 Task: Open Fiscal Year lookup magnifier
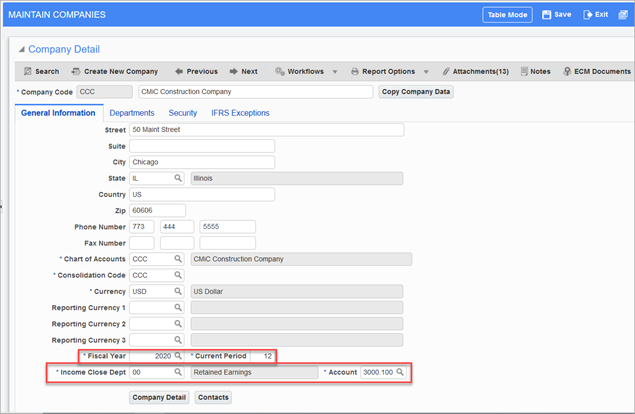[178, 356]
